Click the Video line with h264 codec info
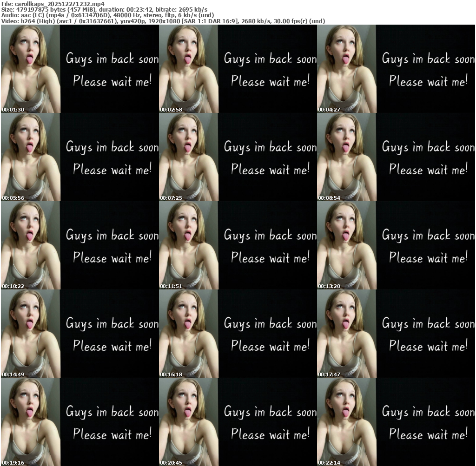Screen dimensions: 476x466 coord(163,21)
